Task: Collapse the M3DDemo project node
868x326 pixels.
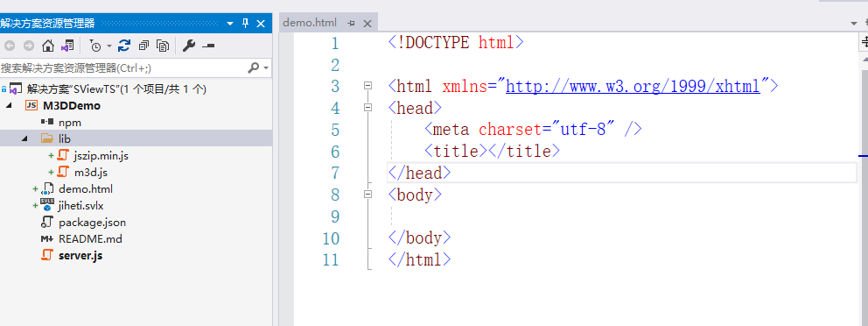Action: [10, 105]
